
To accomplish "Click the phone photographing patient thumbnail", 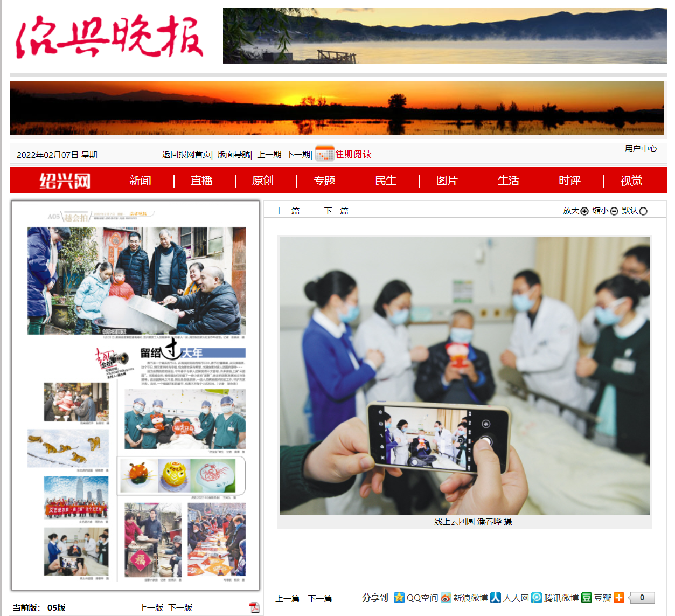I will pyautogui.click(x=76, y=552).
